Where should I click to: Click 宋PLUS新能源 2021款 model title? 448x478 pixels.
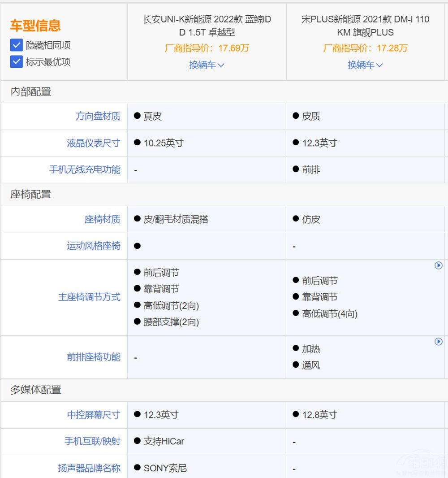pos(365,26)
